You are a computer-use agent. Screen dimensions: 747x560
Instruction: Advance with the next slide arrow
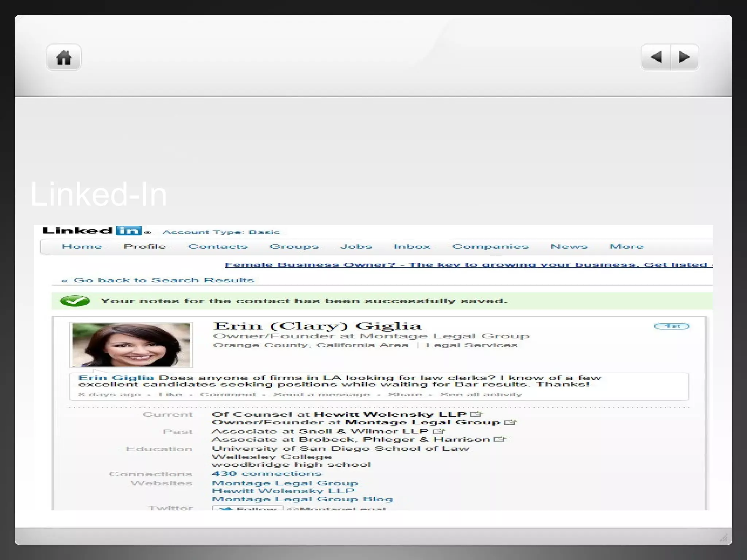[x=685, y=57]
